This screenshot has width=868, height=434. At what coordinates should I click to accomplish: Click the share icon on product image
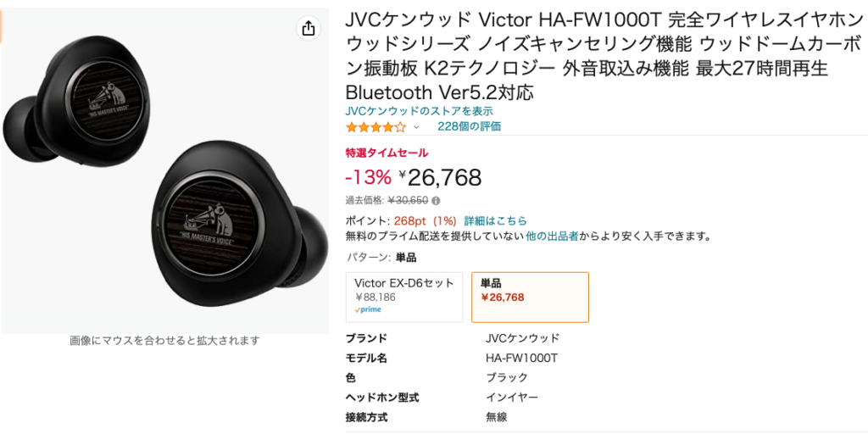click(309, 28)
